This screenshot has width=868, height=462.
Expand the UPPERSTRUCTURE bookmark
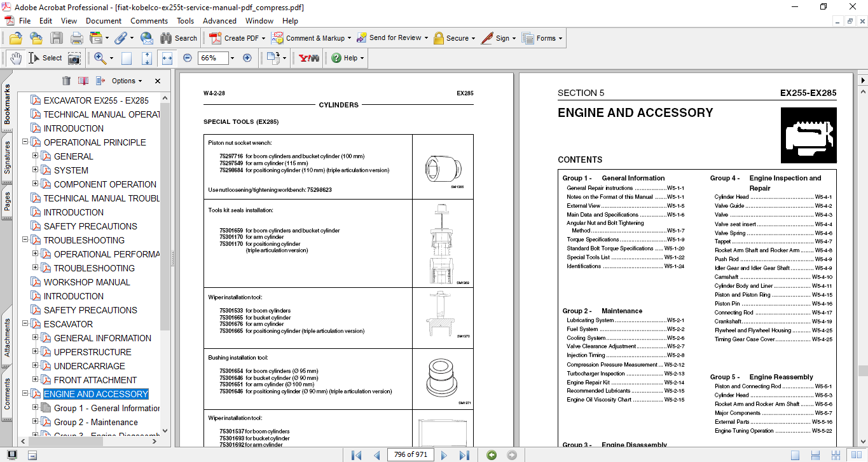[36, 352]
